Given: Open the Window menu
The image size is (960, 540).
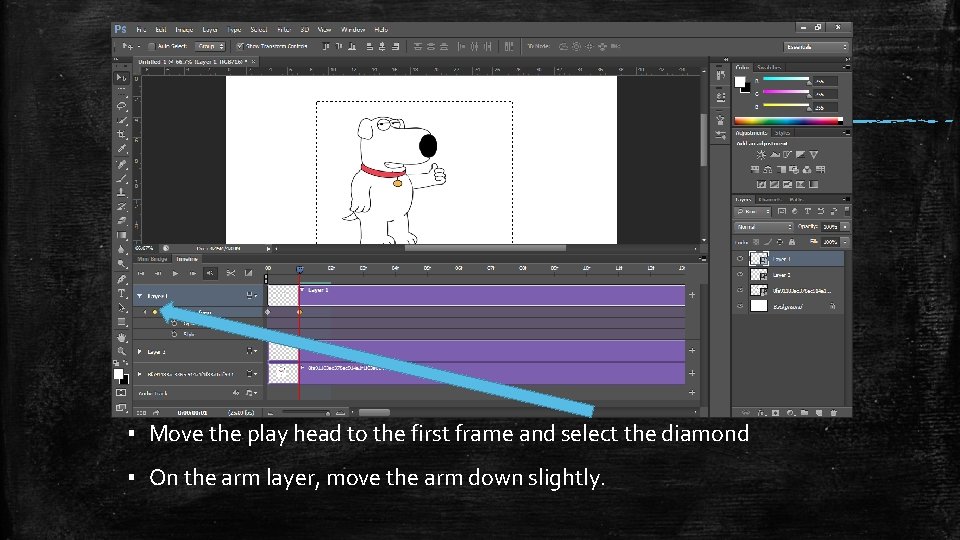Looking at the screenshot, I should (x=353, y=29).
